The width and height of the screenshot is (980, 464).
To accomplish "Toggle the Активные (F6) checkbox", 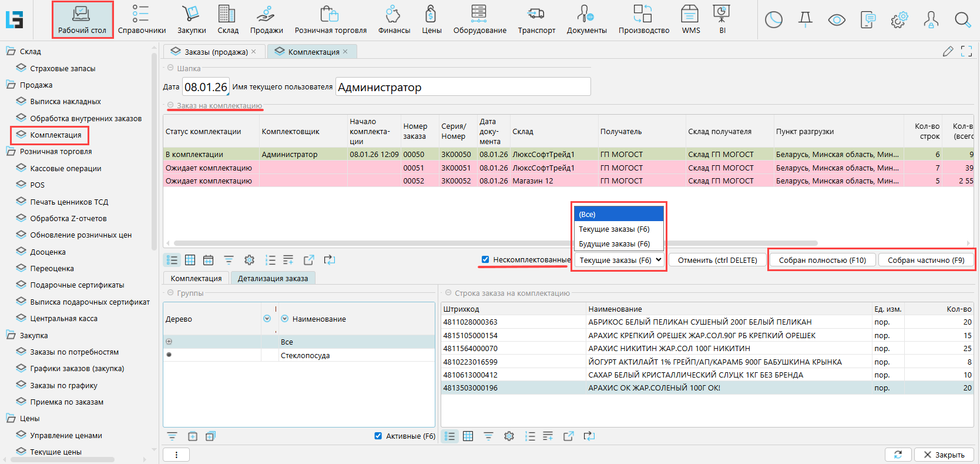I will tap(378, 436).
